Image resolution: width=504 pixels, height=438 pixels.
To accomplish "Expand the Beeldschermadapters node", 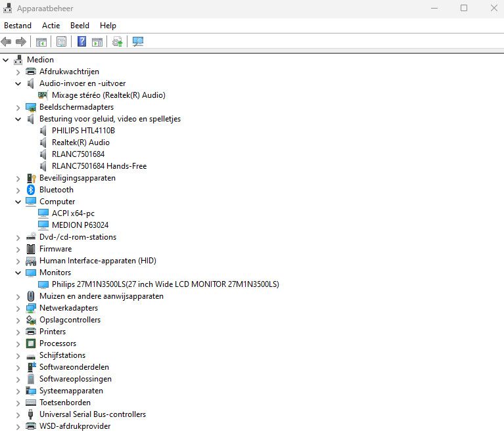I will pyautogui.click(x=18, y=107).
